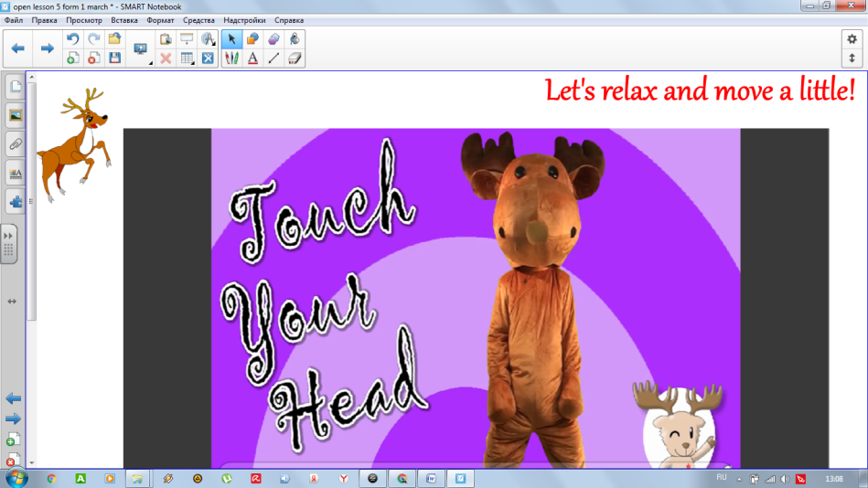Image resolution: width=868 pixels, height=488 pixels.
Task: Open the Properties side tab
Action: tap(15, 174)
